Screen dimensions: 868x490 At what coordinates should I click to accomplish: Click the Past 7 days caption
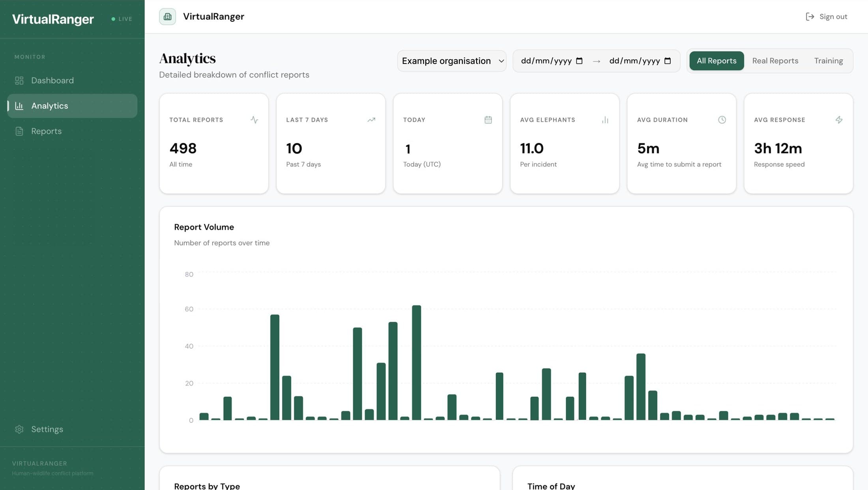pos(303,164)
